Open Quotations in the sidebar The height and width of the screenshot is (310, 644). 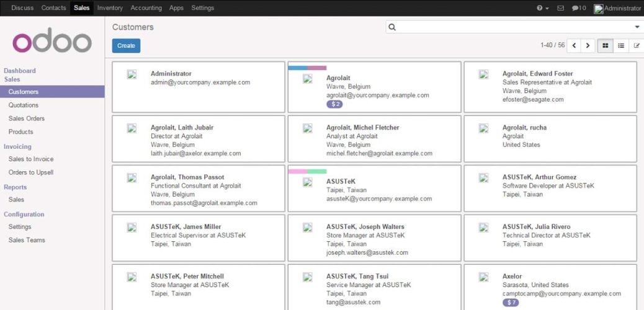24,105
